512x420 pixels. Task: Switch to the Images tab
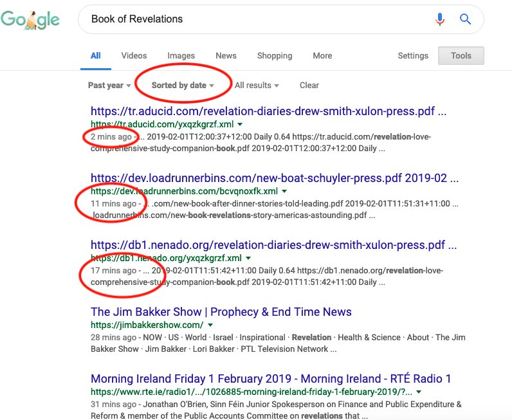[x=181, y=56]
